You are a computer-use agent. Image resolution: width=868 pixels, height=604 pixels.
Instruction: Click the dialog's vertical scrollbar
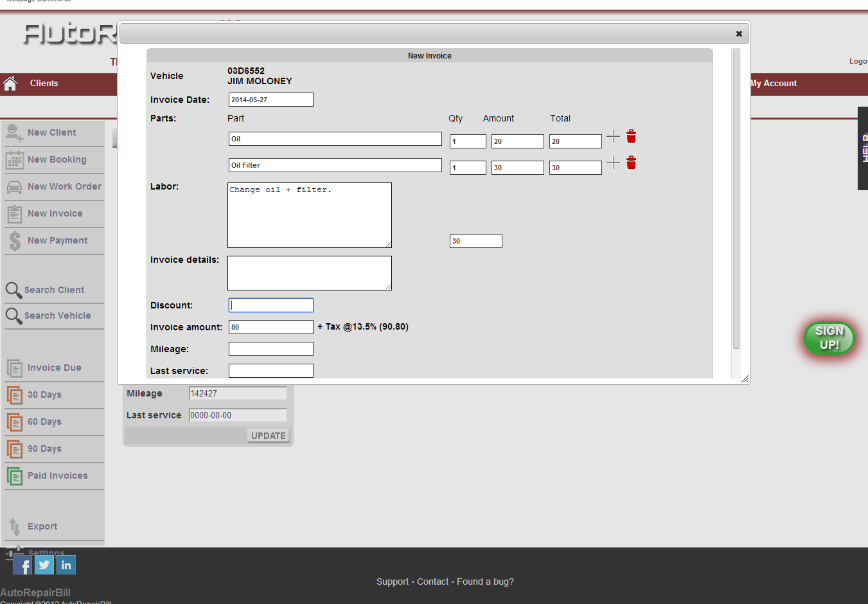tap(736, 199)
